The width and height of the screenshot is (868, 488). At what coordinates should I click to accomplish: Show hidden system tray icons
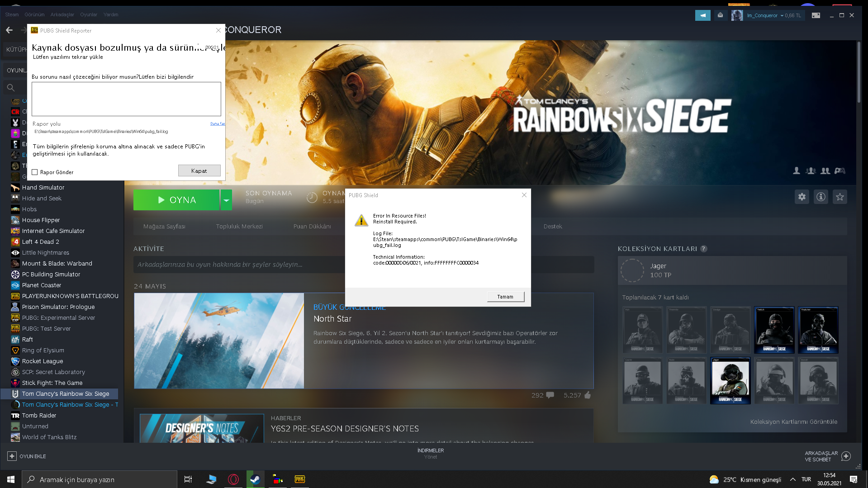(x=792, y=479)
